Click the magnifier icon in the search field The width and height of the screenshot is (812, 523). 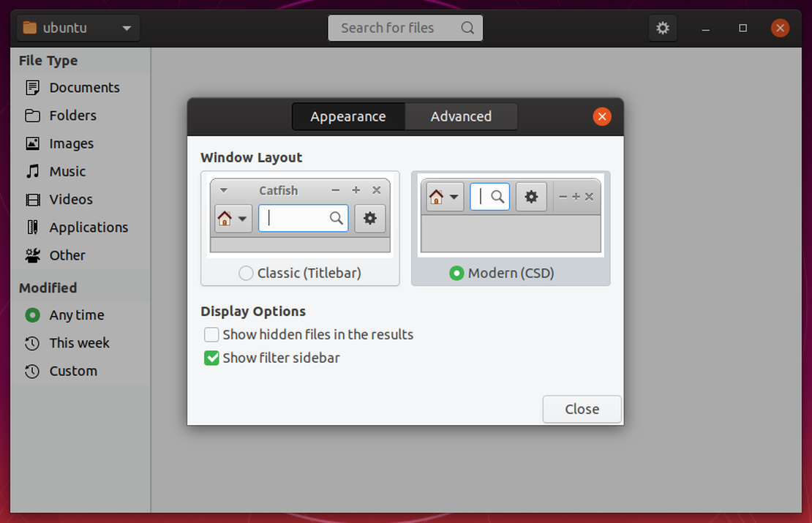(x=467, y=28)
